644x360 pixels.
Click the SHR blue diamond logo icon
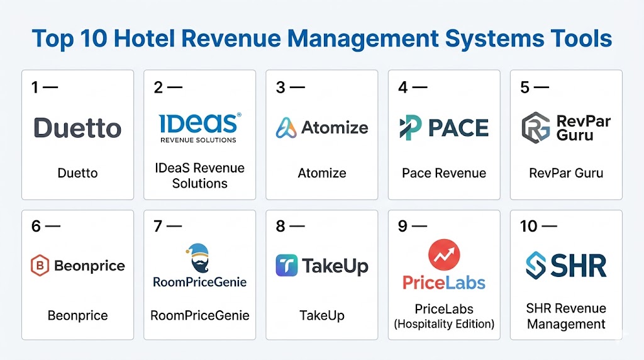[x=536, y=266]
